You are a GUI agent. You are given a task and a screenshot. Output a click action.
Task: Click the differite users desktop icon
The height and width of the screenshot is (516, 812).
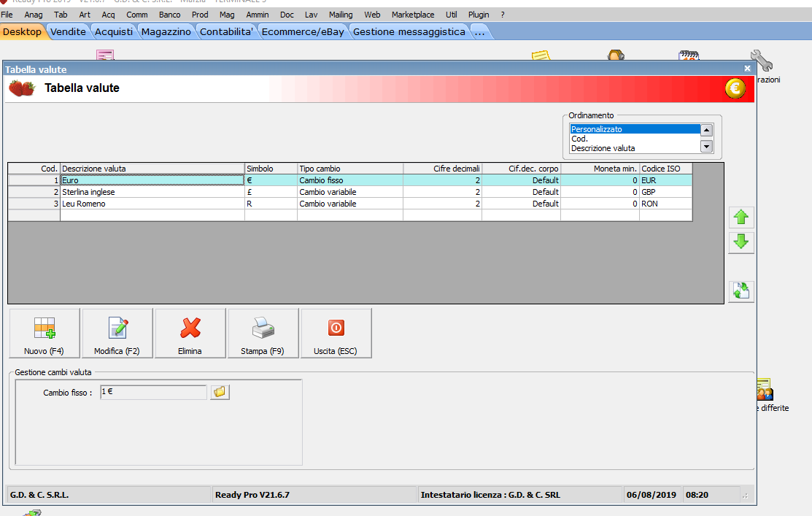(765, 390)
